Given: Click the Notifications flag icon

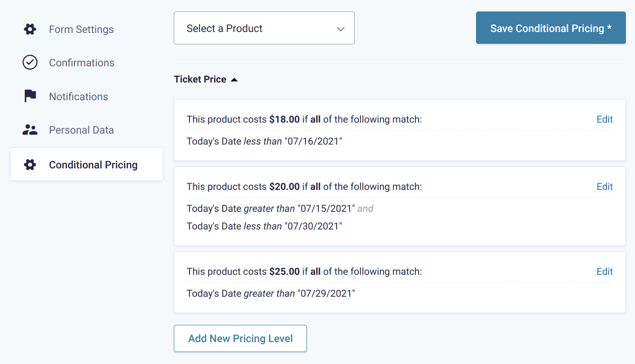Looking at the screenshot, I should 30,96.
